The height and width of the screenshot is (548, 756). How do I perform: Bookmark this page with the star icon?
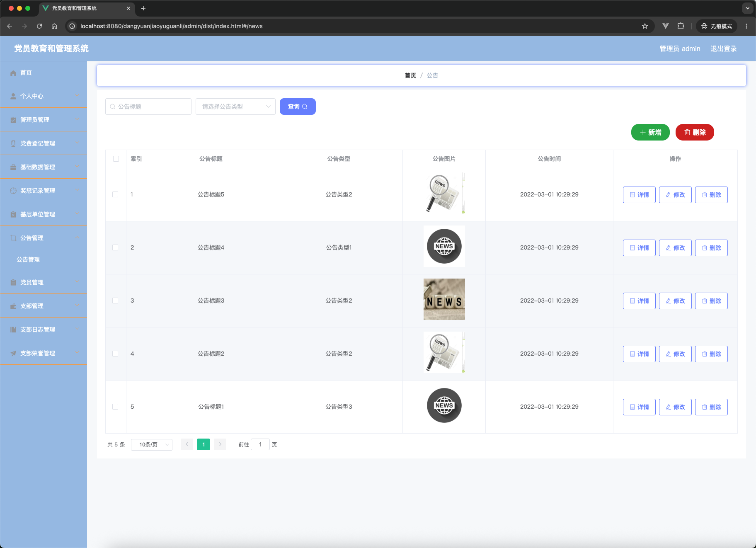tap(645, 26)
